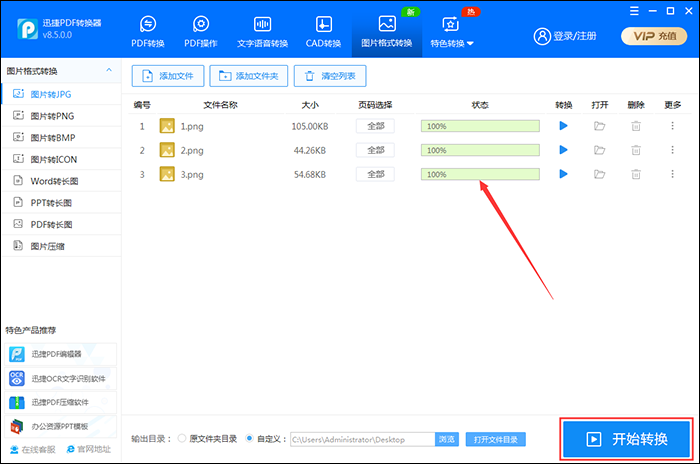This screenshot has width=700, height=464.
Task: Click the 2.png file thumbnail icon
Action: click(x=167, y=150)
